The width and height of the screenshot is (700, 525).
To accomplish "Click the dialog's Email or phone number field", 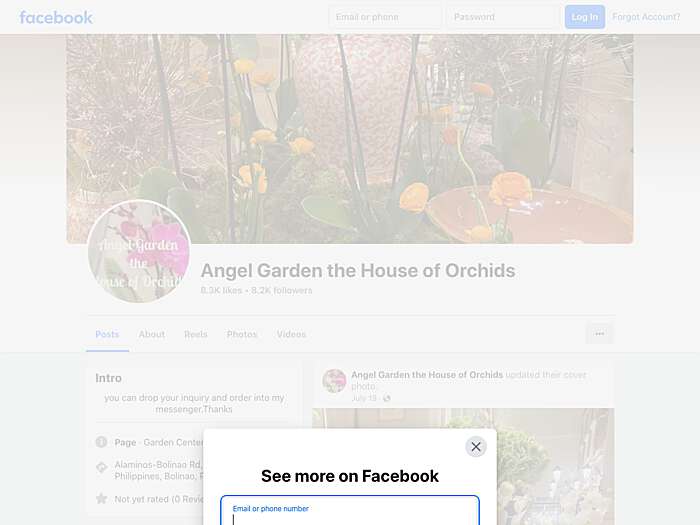I will point(350,511).
